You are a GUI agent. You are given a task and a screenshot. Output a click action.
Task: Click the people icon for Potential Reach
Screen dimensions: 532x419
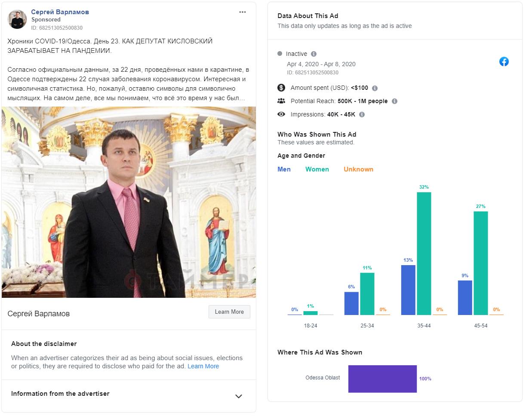(x=281, y=101)
